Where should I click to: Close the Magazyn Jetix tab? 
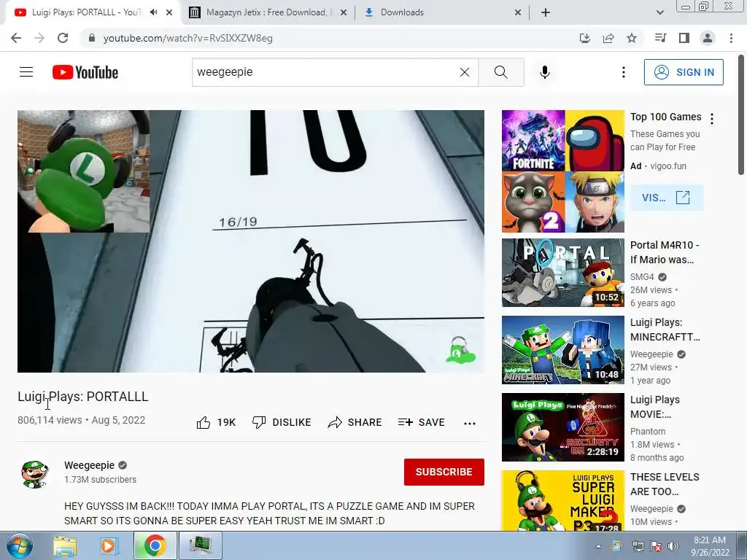pos(344,12)
